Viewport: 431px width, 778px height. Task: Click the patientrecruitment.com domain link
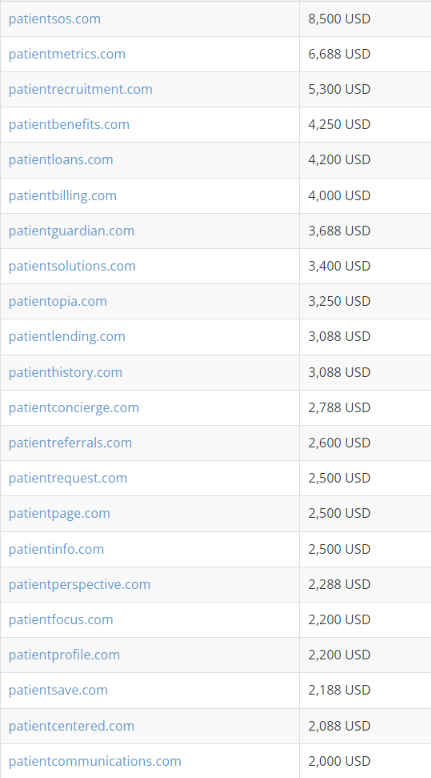[x=80, y=90]
